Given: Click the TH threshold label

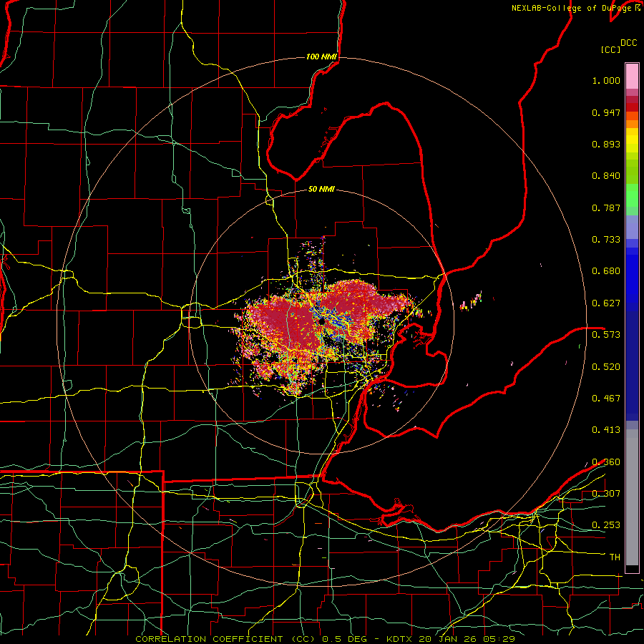Looking at the screenshot, I should point(615,557).
